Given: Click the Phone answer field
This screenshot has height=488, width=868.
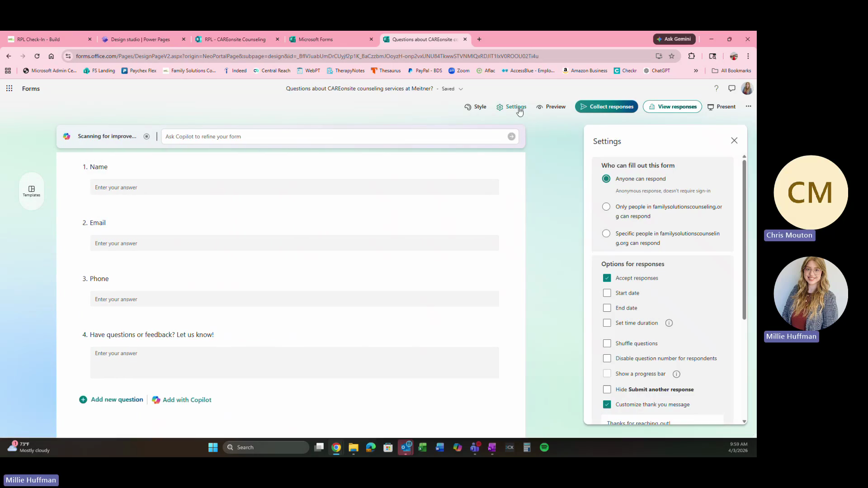Looking at the screenshot, I should point(294,299).
